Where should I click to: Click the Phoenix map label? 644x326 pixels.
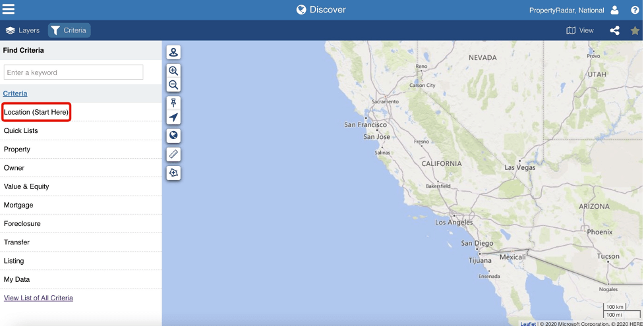(x=600, y=232)
